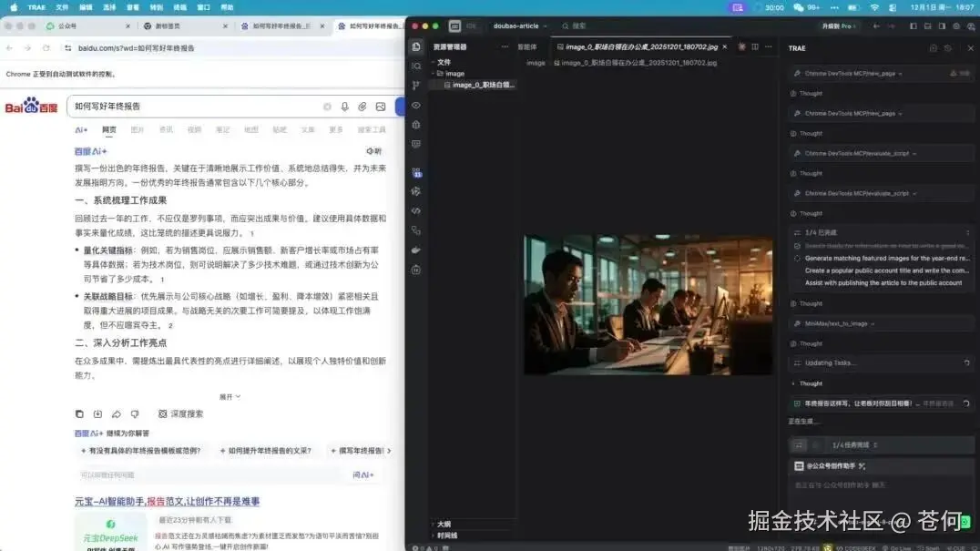The height and width of the screenshot is (551, 980).
Task: Click the baidu search query input field
Action: [194, 107]
